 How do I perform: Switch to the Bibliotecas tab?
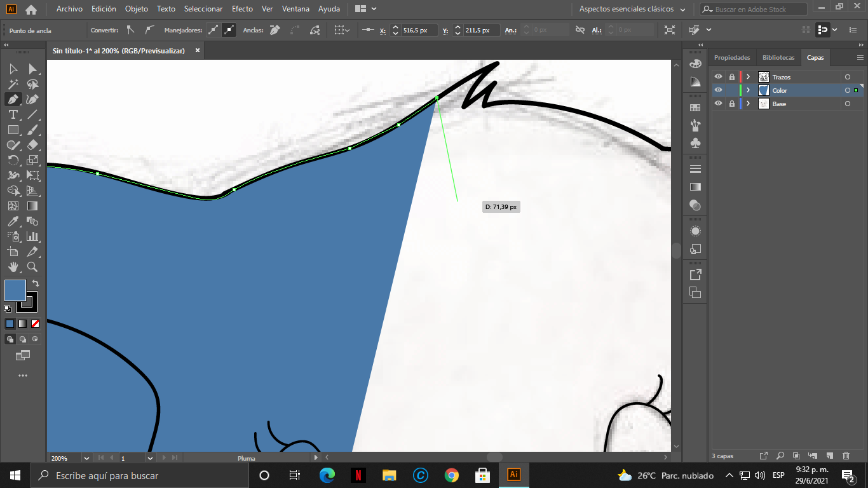778,57
